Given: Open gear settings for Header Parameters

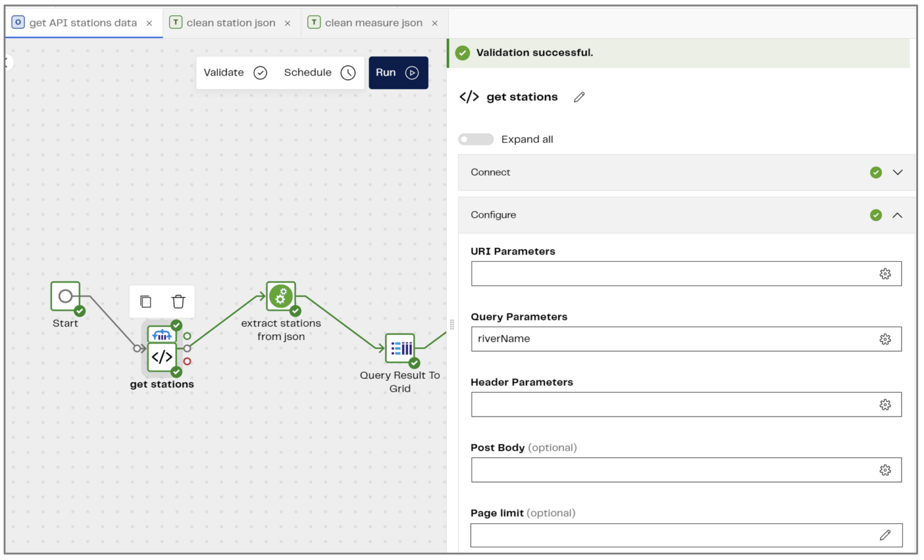Looking at the screenshot, I should click(885, 404).
